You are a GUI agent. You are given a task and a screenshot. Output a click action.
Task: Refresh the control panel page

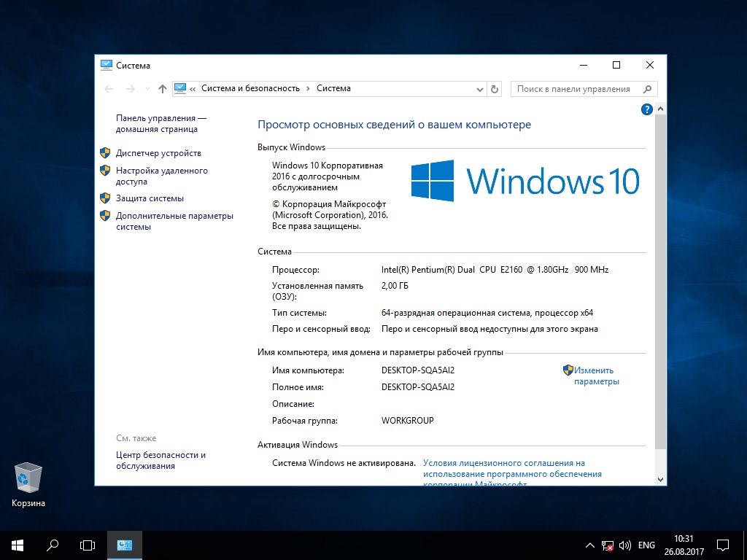pyautogui.click(x=495, y=89)
